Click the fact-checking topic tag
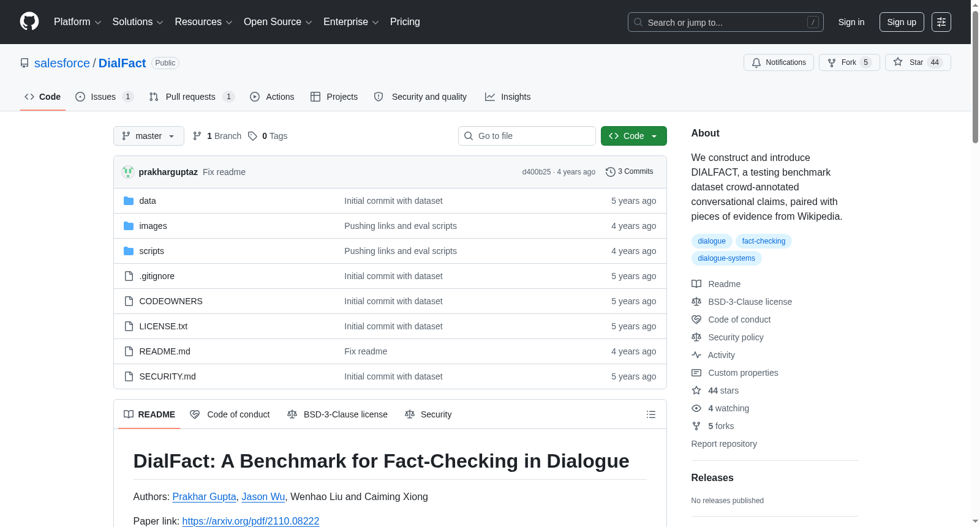This screenshot has height=527, width=980. 764,241
